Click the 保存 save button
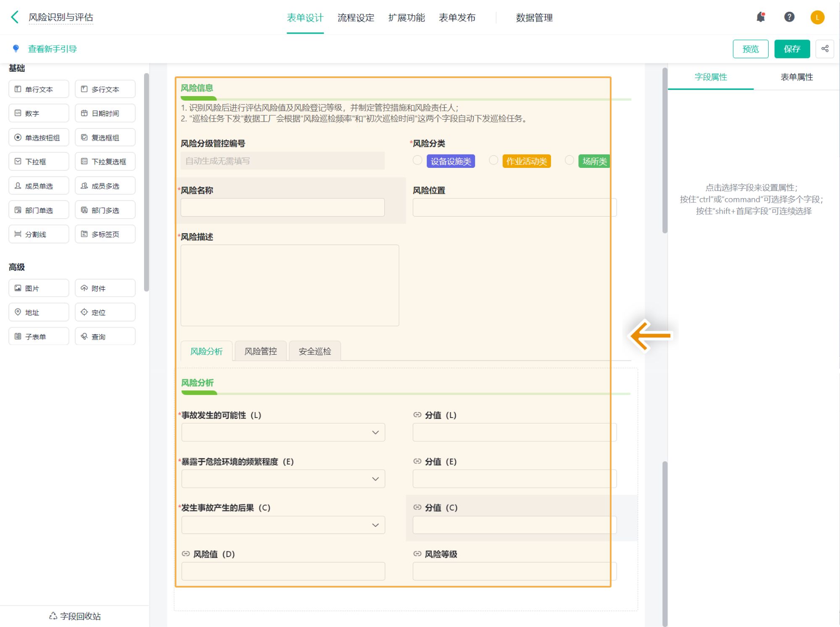 point(792,49)
